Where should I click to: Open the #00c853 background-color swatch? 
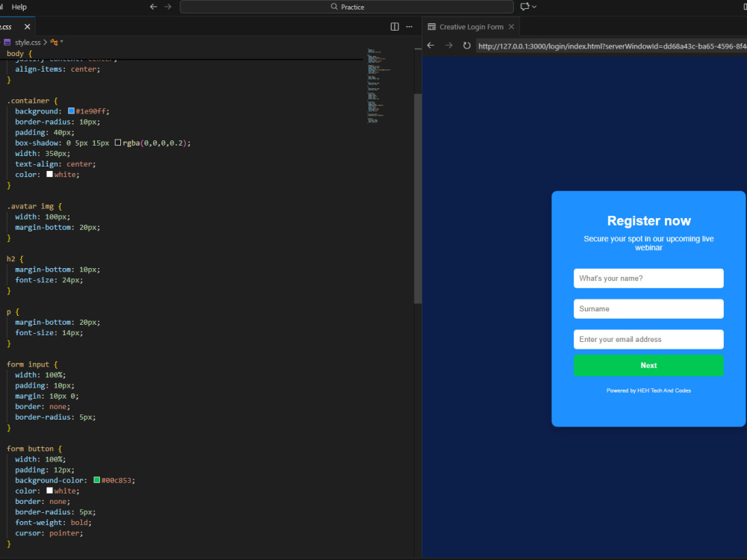tap(96, 480)
